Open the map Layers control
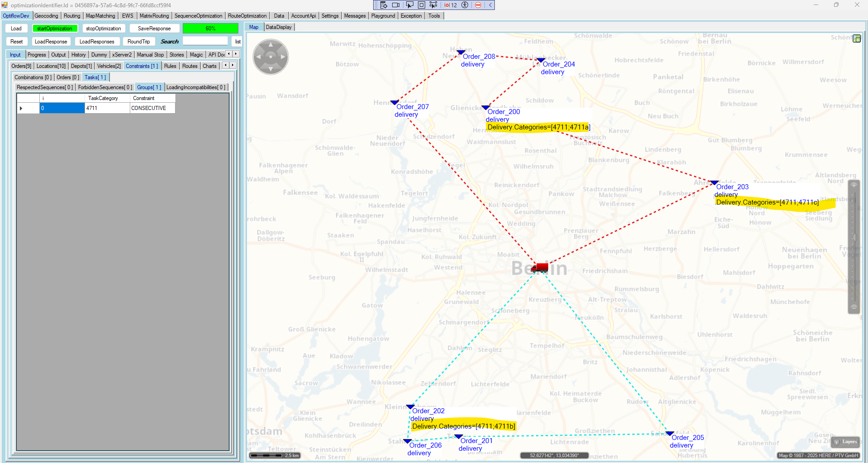Image resolution: width=868 pixels, height=463 pixels. (845, 442)
